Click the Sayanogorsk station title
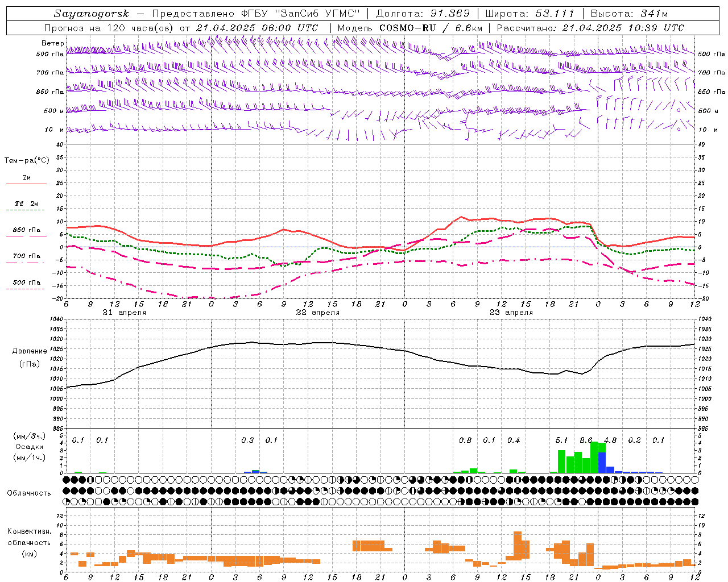The image size is (728, 582). pyautogui.click(x=92, y=14)
